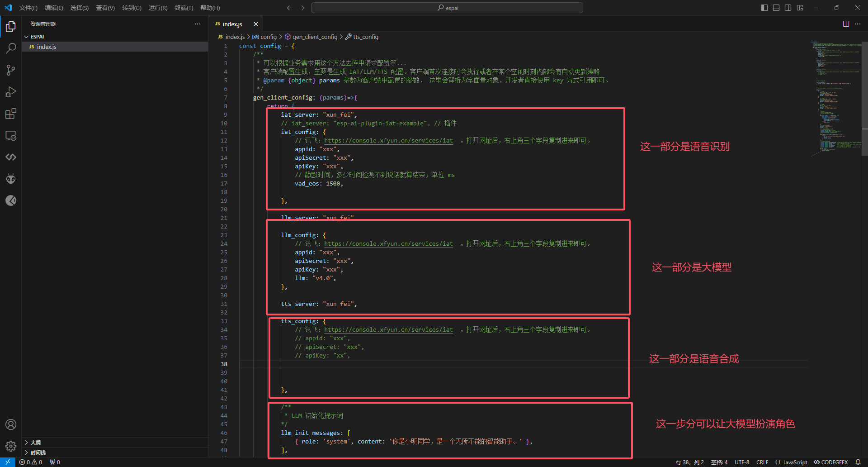Open the Source Control view
Screen dimensions: 868x467
(11, 70)
